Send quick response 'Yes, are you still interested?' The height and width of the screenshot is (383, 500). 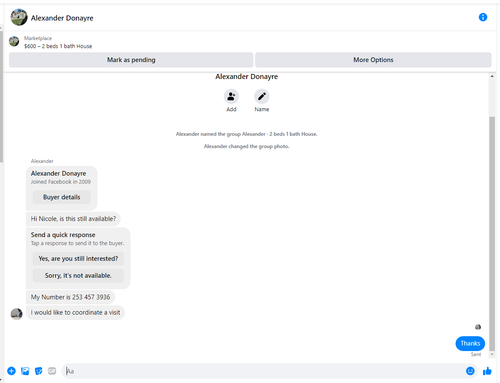[x=78, y=259]
